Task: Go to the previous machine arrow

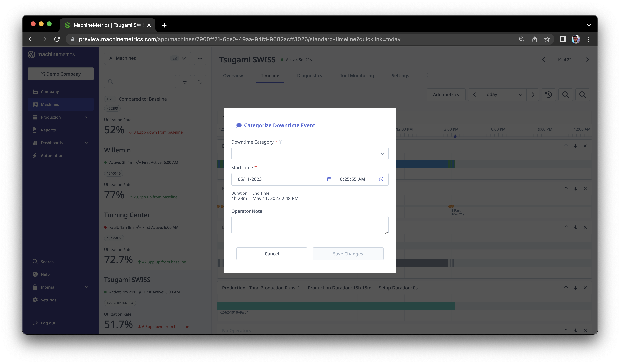Action: click(x=543, y=60)
